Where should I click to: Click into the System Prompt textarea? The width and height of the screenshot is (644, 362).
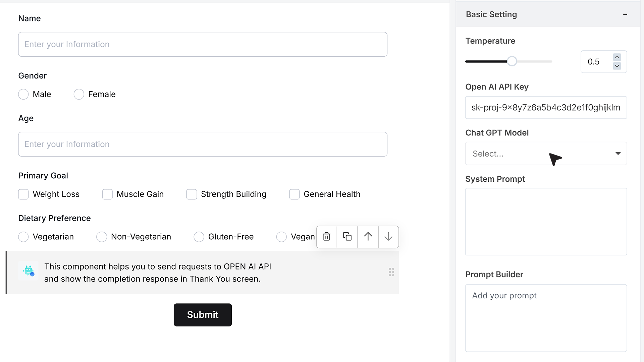tap(546, 222)
